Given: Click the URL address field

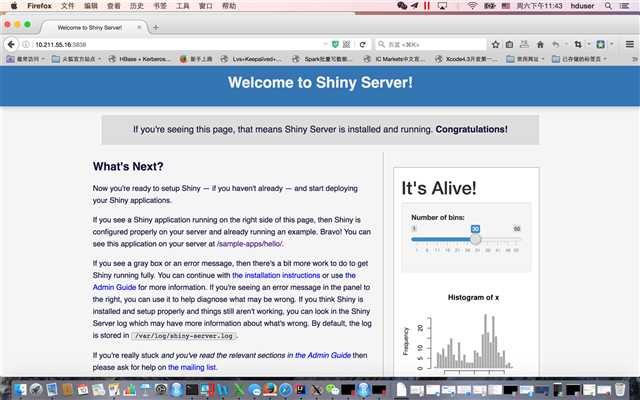Looking at the screenshot, I should (x=176, y=44).
